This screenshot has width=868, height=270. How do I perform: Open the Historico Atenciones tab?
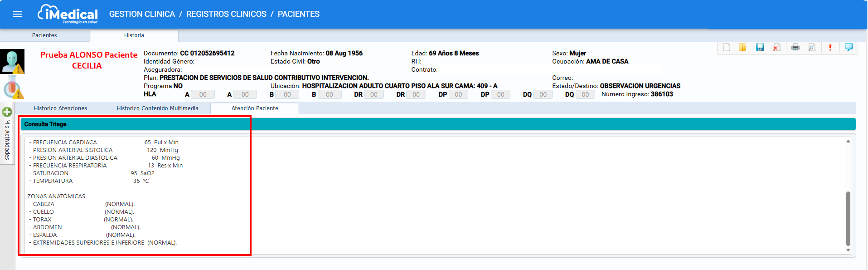click(60, 108)
